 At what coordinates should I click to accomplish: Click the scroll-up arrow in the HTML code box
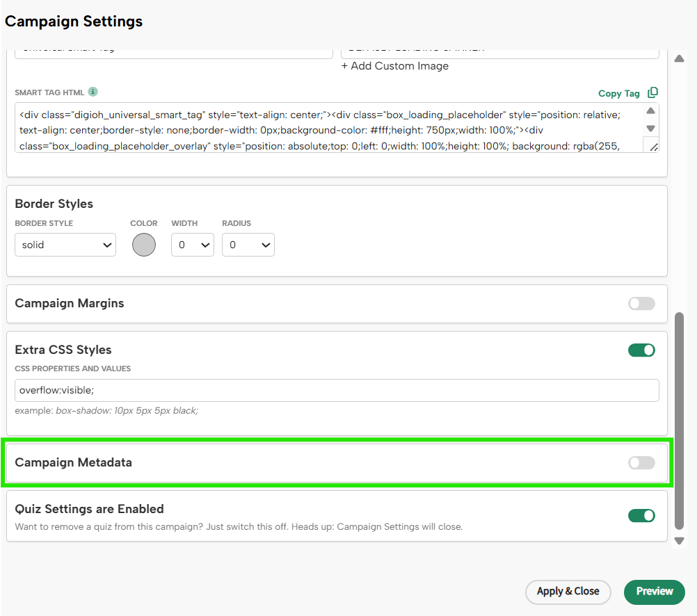point(650,111)
